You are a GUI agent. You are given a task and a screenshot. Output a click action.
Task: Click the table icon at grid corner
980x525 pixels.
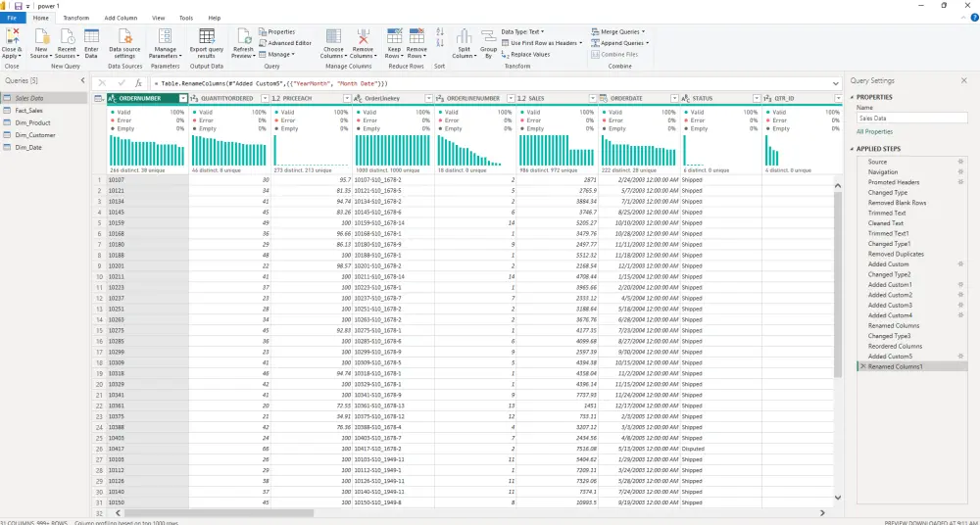[x=98, y=98]
